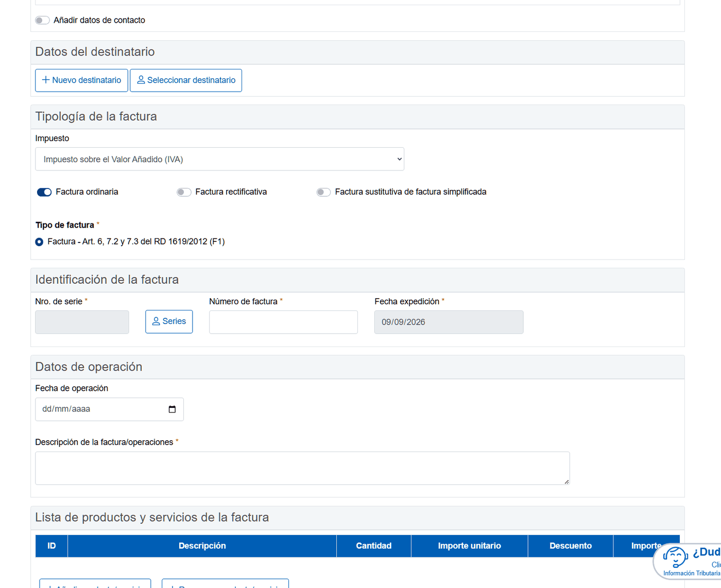Click the Nro. de serie field
Image resolution: width=721 pixels, height=588 pixels.
coord(82,322)
